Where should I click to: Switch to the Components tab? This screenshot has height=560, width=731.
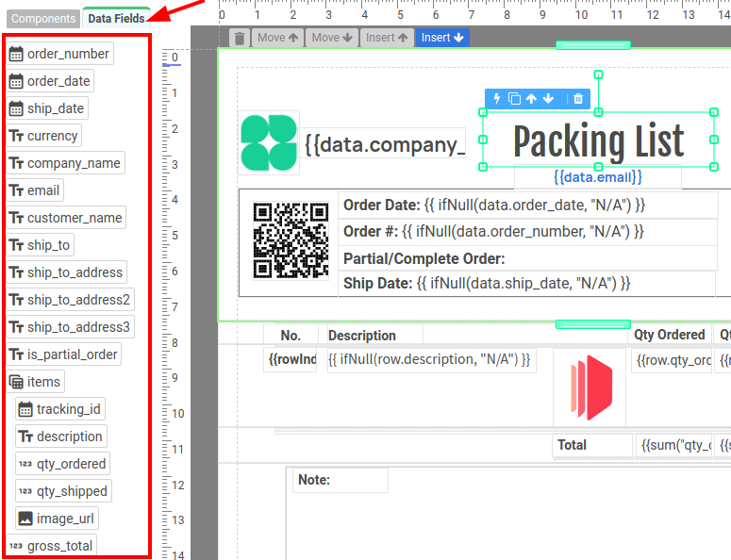click(43, 19)
